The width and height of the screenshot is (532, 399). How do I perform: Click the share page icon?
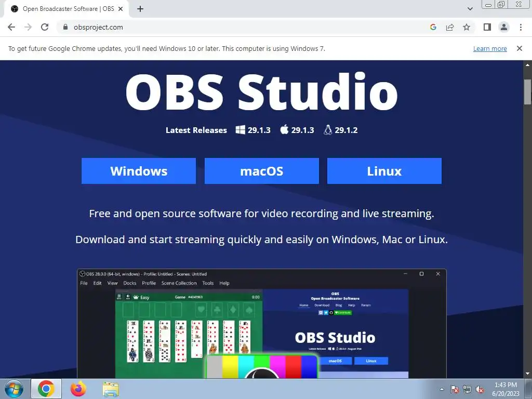(x=450, y=27)
